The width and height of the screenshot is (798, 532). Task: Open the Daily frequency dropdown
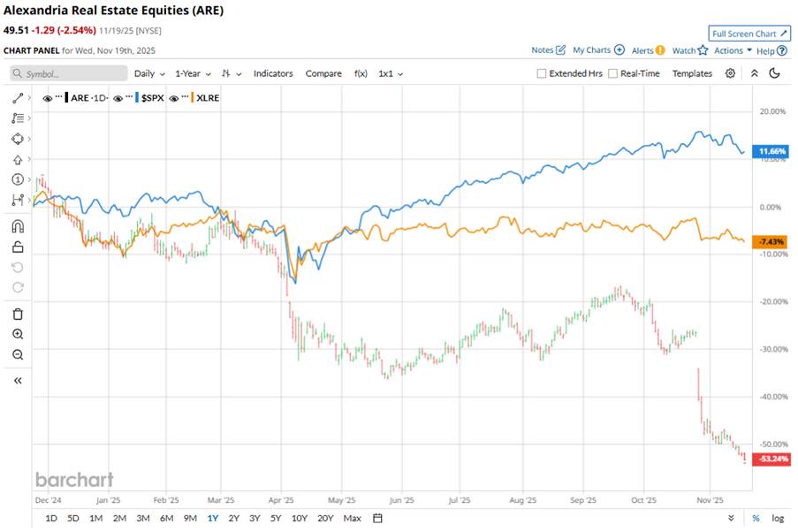pyautogui.click(x=148, y=73)
